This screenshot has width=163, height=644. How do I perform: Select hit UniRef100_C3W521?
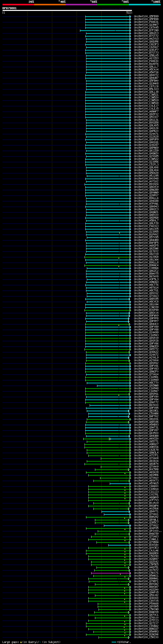pyautogui.click(x=146, y=95)
